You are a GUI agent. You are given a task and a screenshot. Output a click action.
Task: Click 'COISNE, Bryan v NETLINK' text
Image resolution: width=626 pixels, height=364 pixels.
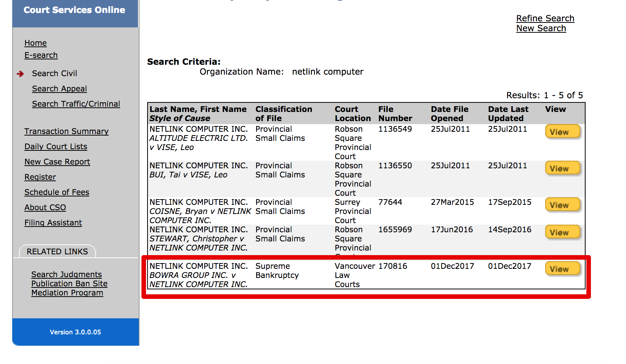coord(201,211)
